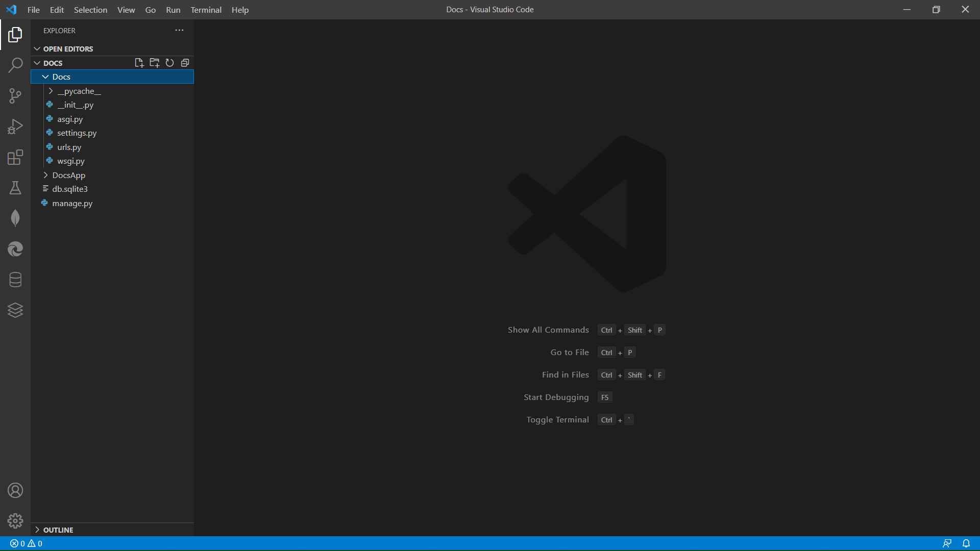Open the Run and Debug view
Screen dimensions: 980x551
click(x=15, y=127)
